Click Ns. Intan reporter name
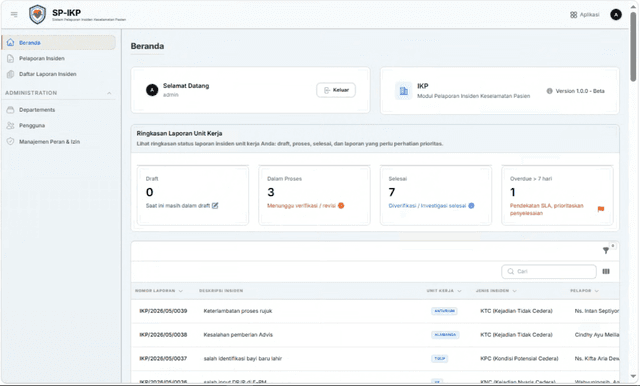Screen dimensions: 640x386 click(x=597, y=311)
